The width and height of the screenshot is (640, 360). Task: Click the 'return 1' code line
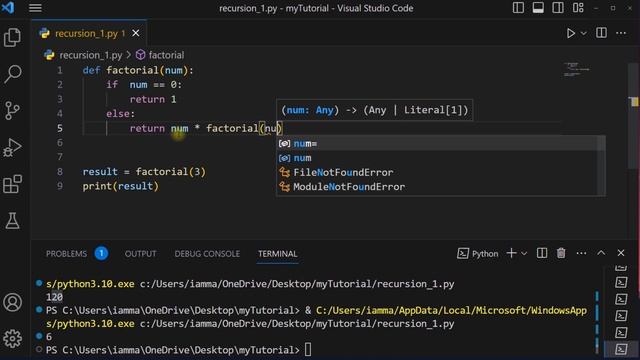(153, 99)
